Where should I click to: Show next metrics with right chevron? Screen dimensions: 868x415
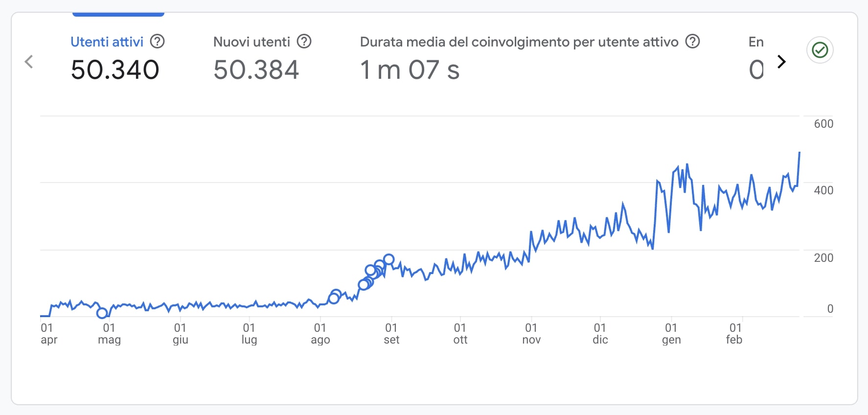coord(781,62)
